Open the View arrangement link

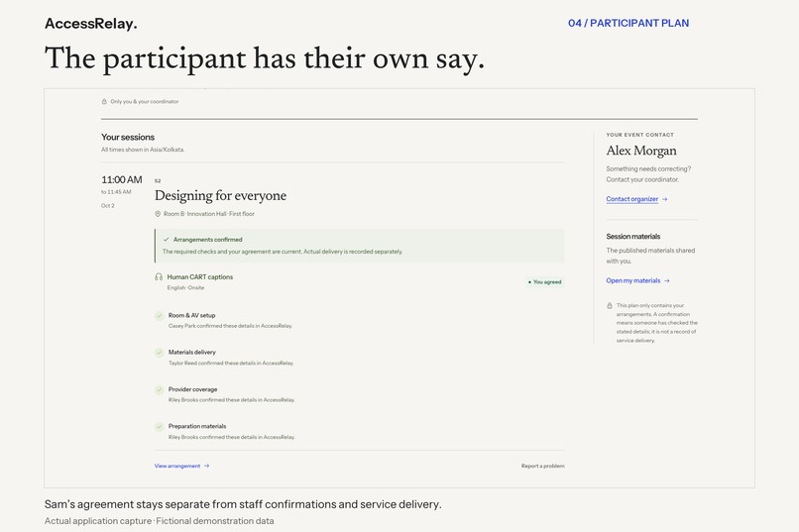point(177,466)
